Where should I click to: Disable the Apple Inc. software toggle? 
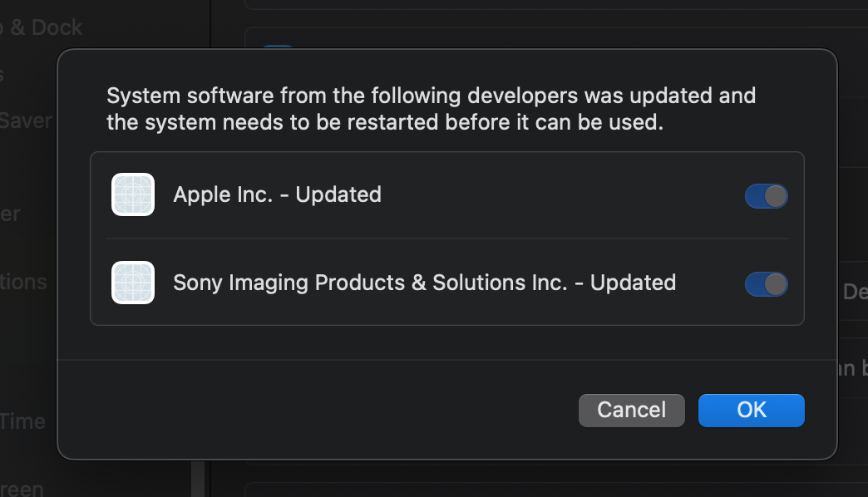click(766, 196)
